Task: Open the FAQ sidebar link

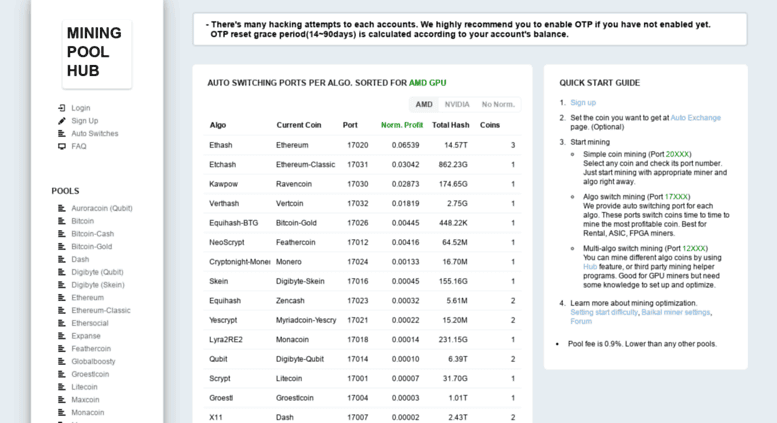Action: (x=79, y=147)
